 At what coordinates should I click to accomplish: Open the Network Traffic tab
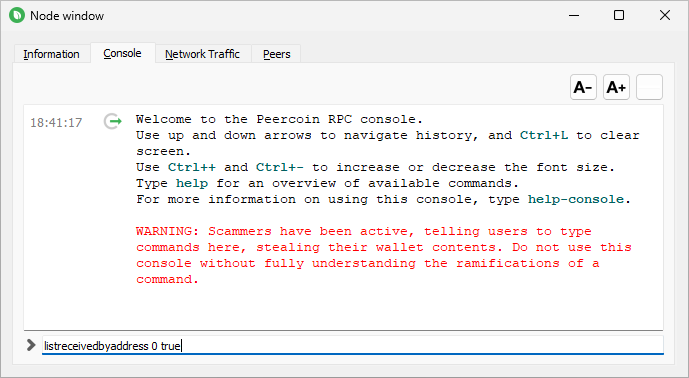(x=203, y=54)
